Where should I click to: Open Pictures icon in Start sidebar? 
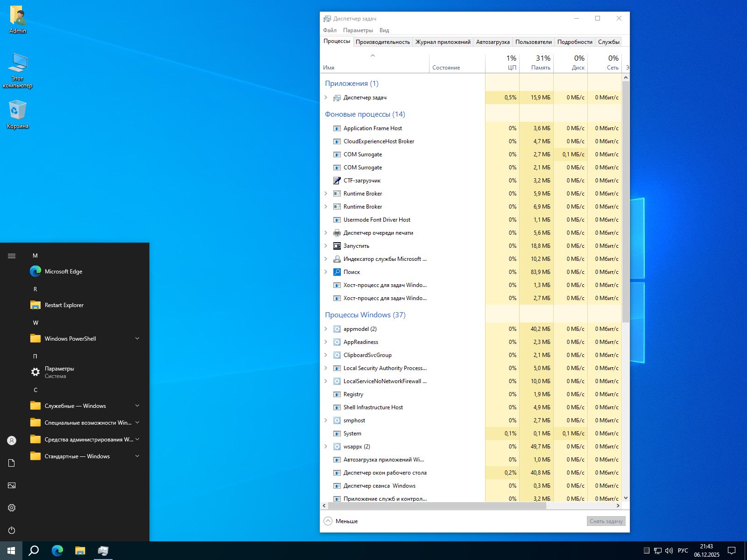pyautogui.click(x=12, y=485)
